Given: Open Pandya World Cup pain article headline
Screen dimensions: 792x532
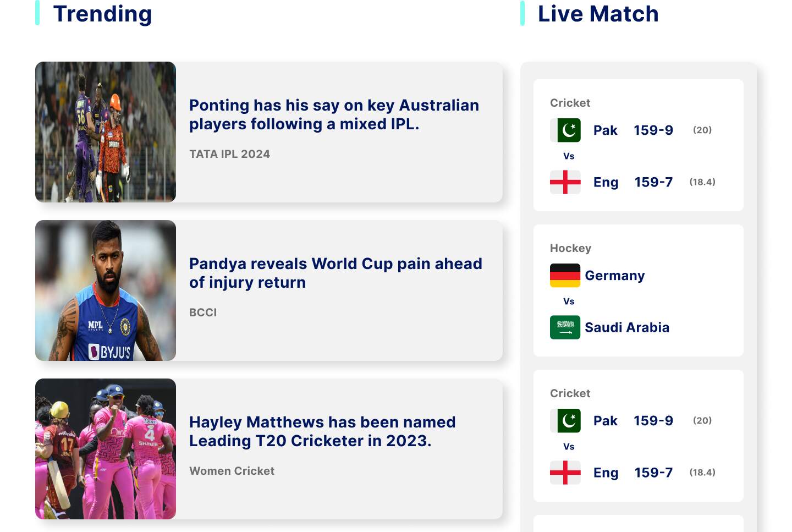Looking at the screenshot, I should pyautogui.click(x=335, y=273).
